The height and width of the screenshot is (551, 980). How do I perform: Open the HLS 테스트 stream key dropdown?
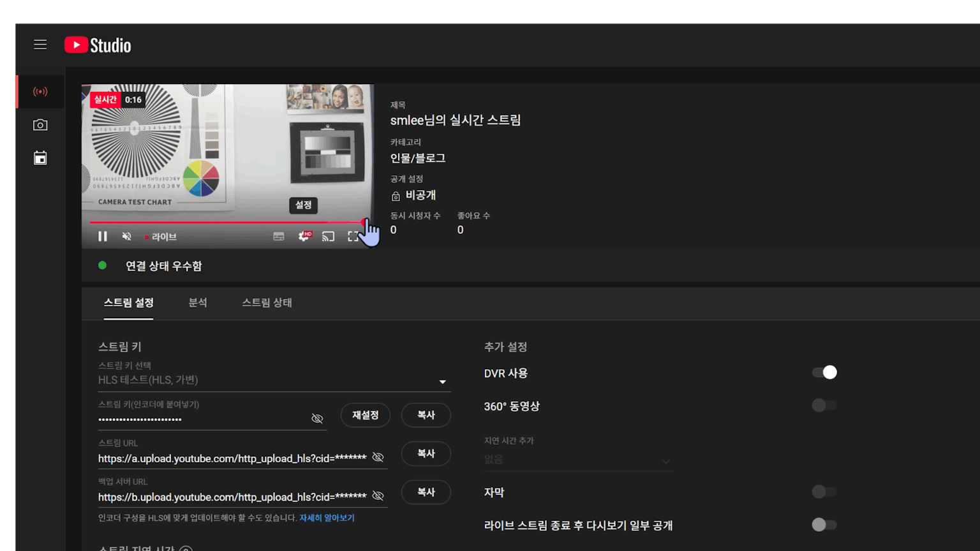point(442,381)
